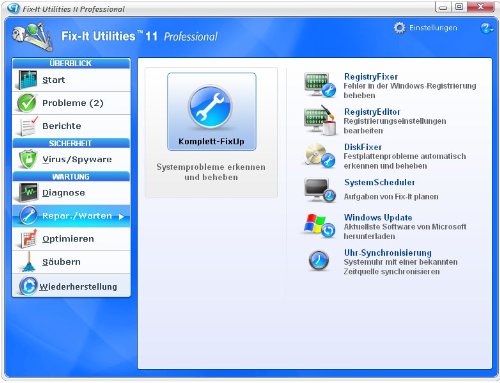Open the Start menu item
500x383 pixels.
point(71,80)
